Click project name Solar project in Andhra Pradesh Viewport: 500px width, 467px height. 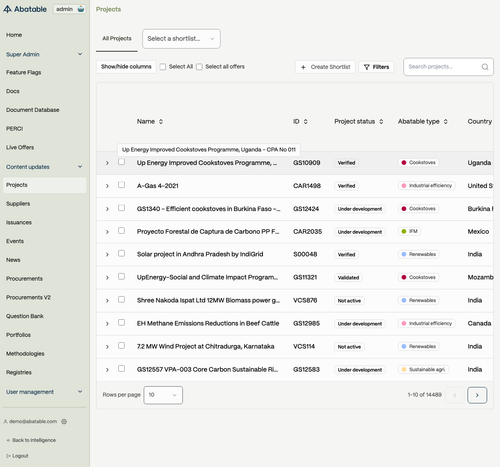(200, 254)
